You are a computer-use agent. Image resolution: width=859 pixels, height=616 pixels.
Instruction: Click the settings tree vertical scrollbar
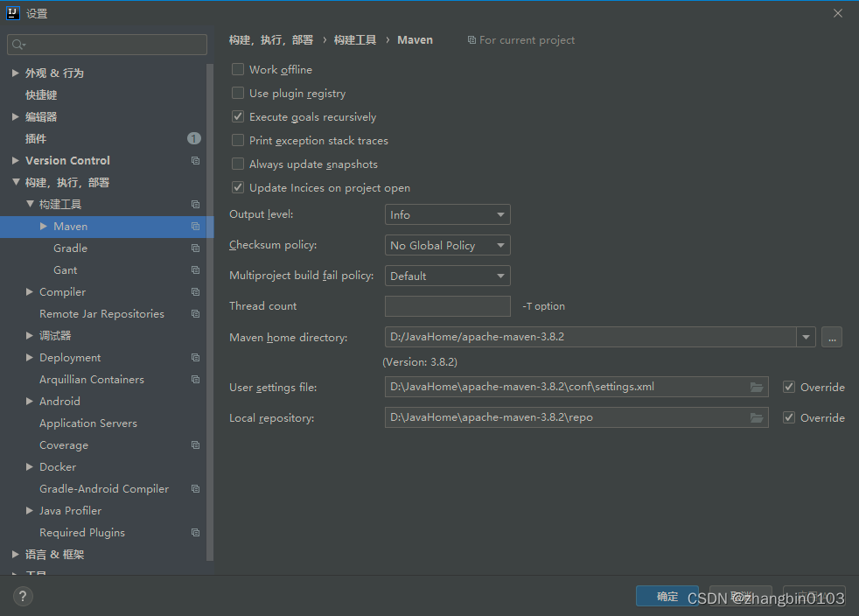click(x=210, y=312)
